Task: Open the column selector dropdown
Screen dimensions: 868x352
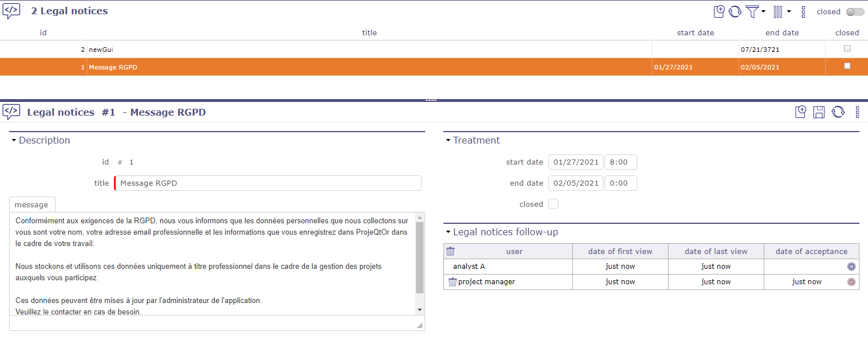Action: pyautogui.click(x=781, y=11)
